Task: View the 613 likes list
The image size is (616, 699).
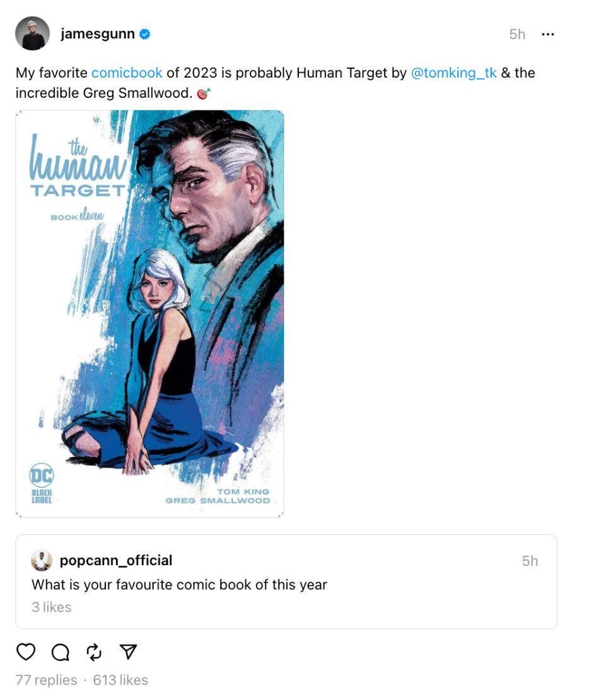Action: [x=120, y=680]
